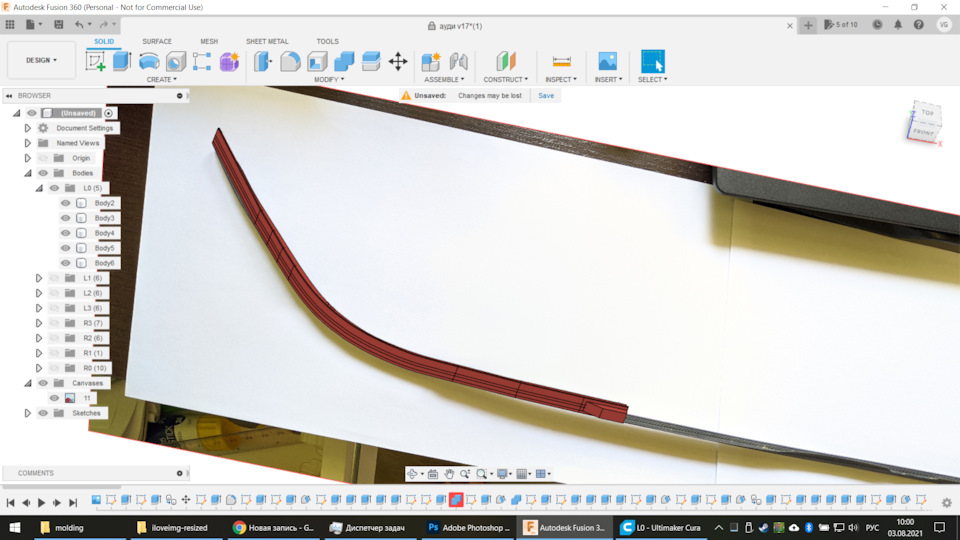The height and width of the screenshot is (540, 960).
Task: Hide Body3 with its eye icon
Action: 66,218
